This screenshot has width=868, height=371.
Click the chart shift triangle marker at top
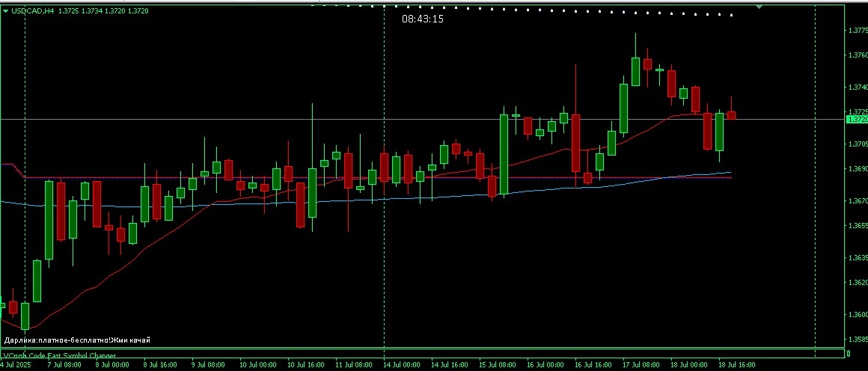[759, 6]
